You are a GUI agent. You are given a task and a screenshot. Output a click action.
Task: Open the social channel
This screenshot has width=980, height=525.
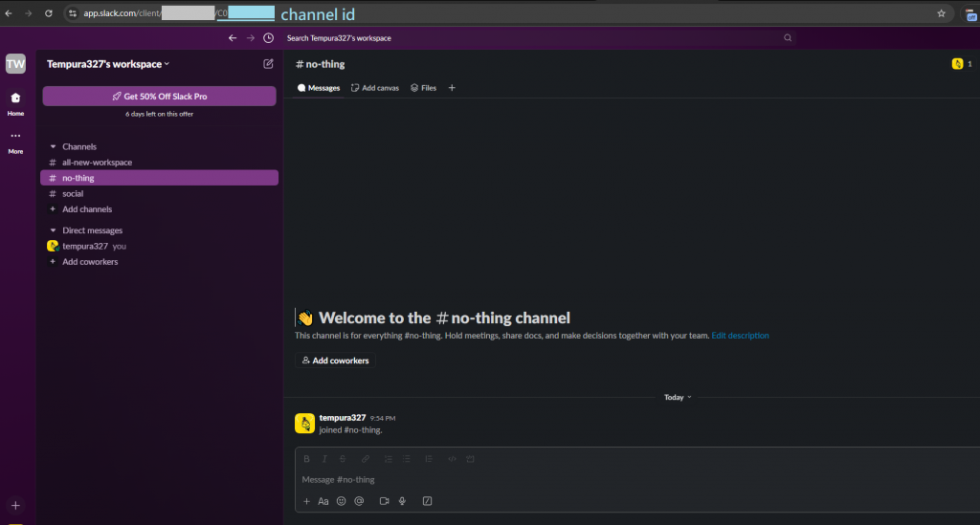click(x=160, y=193)
